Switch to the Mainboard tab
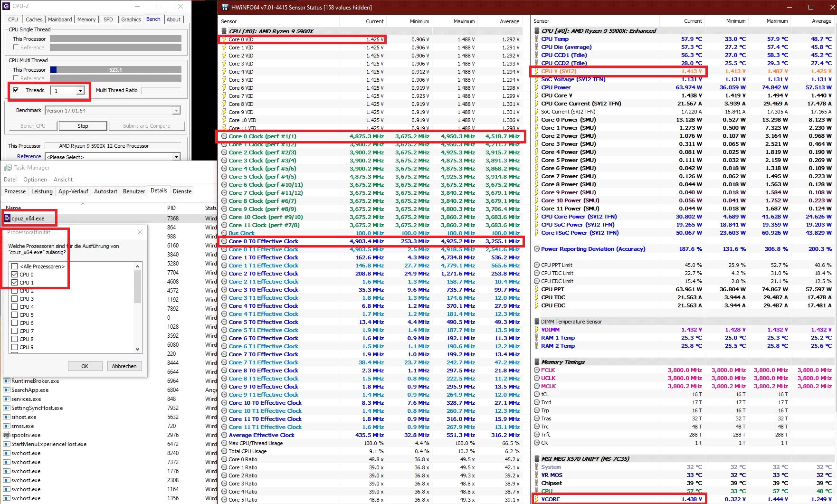 (x=60, y=19)
